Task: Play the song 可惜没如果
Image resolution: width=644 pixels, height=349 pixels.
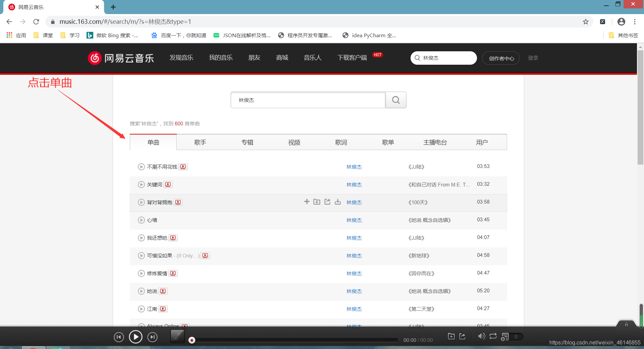Action: (141, 255)
